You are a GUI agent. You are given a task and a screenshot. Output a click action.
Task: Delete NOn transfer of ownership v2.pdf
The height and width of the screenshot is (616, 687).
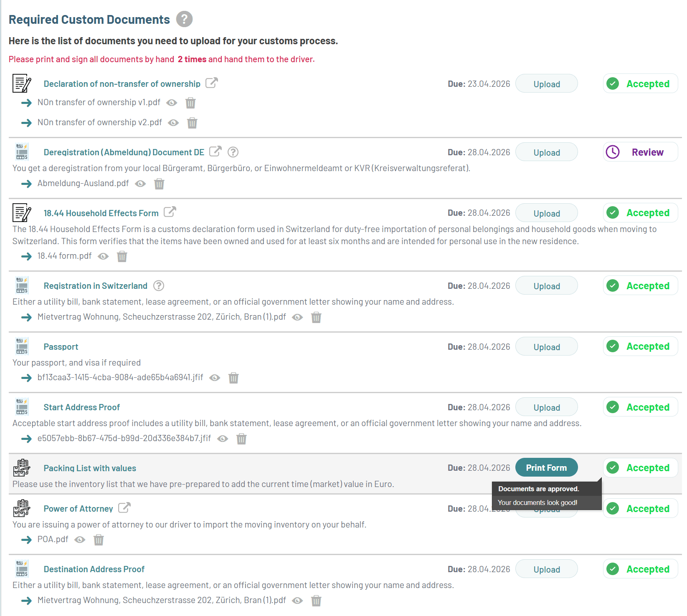tap(192, 123)
